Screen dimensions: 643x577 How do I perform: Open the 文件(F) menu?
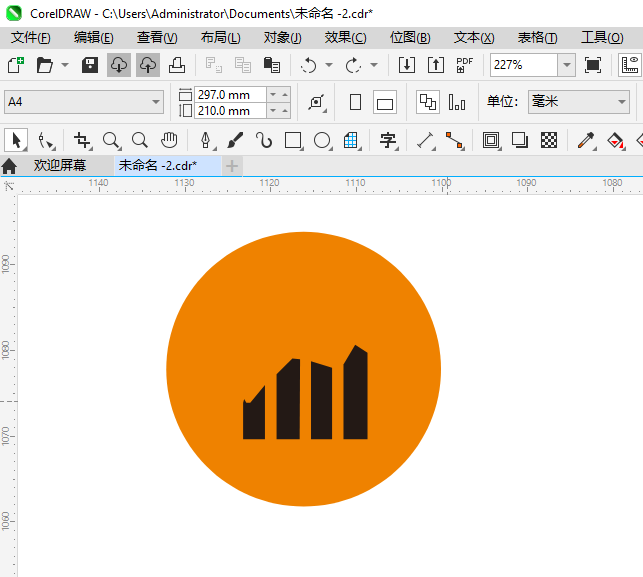31,38
